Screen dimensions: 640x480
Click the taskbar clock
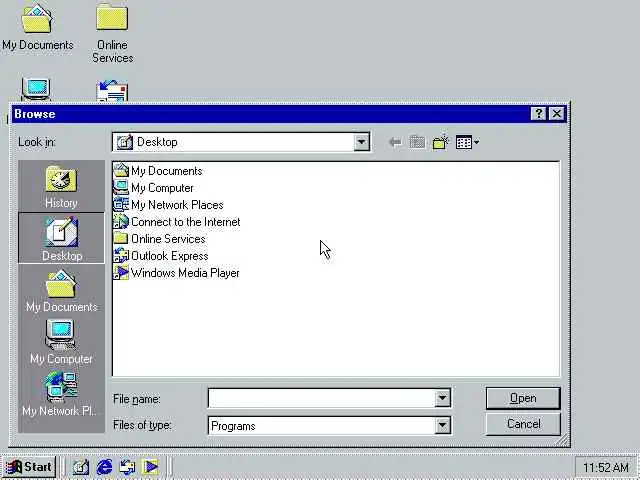(606, 467)
